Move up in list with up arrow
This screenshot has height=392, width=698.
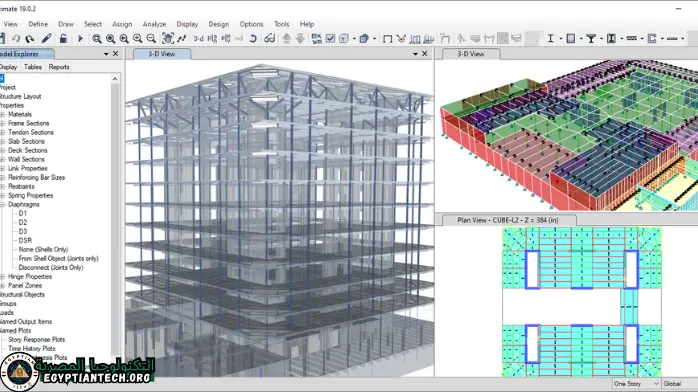(286, 39)
